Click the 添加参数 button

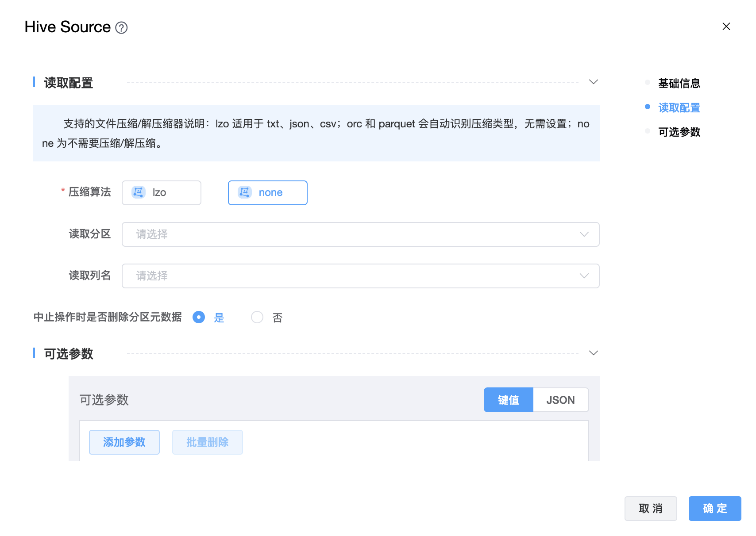point(124,442)
